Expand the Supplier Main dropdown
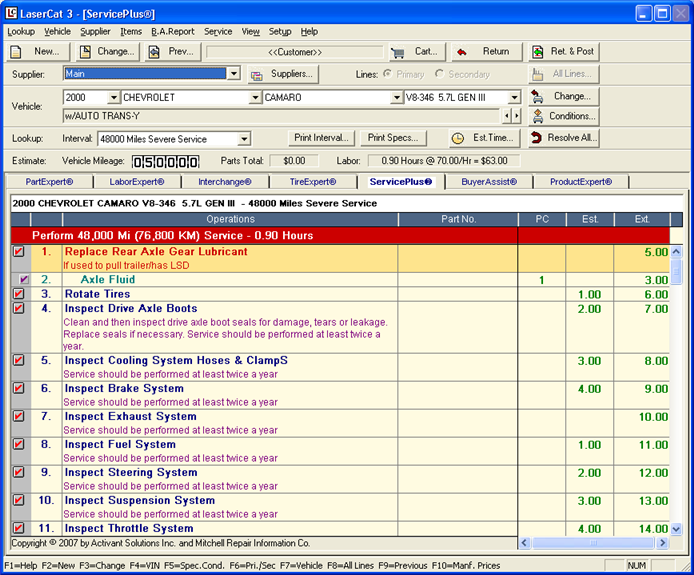Image resolution: width=694 pixels, height=575 pixels. (x=233, y=74)
